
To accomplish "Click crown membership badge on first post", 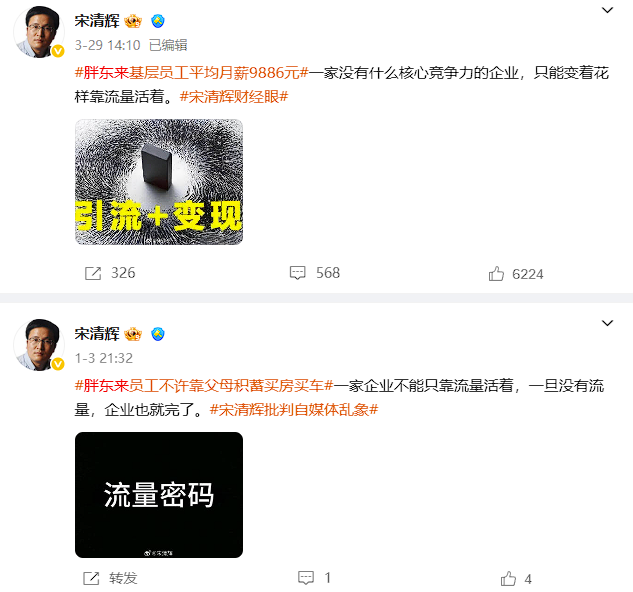I will [x=133, y=21].
